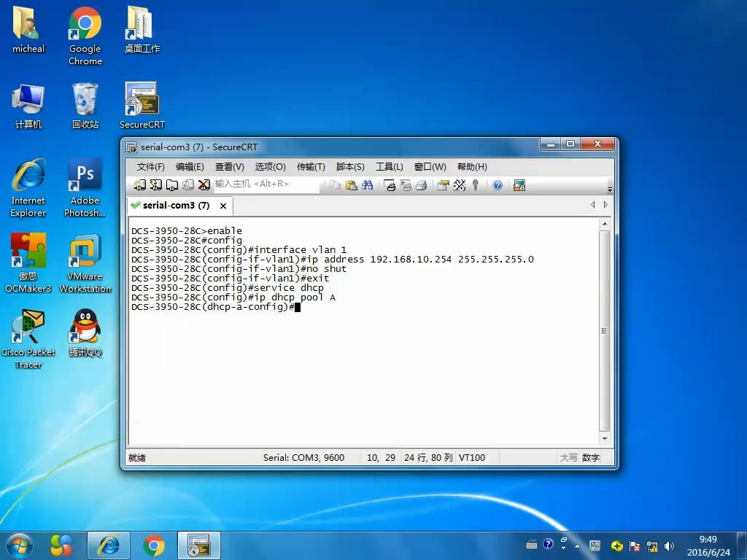Click '24 行, 80 列' in the status bar
The width and height of the screenshot is (747, 560).
427,458
